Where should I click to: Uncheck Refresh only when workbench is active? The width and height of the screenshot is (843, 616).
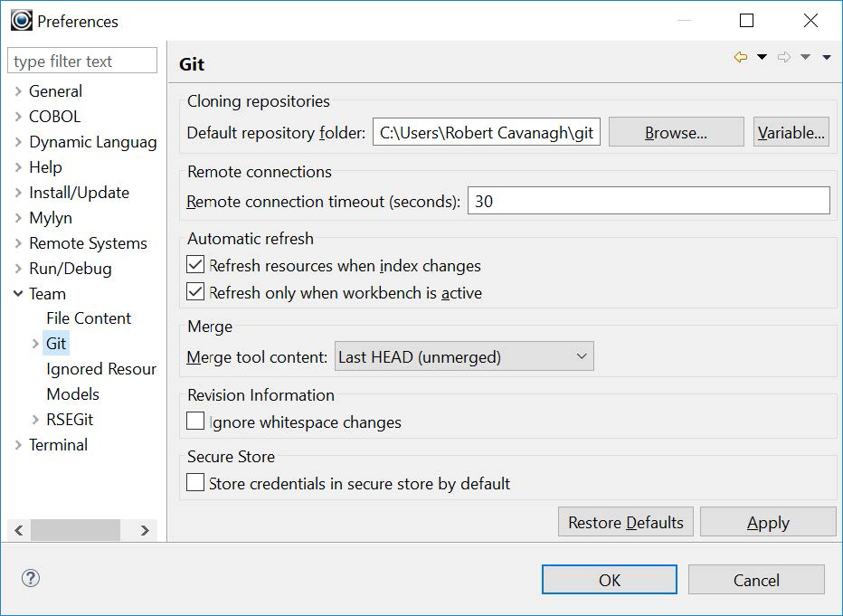click(195, 292)
